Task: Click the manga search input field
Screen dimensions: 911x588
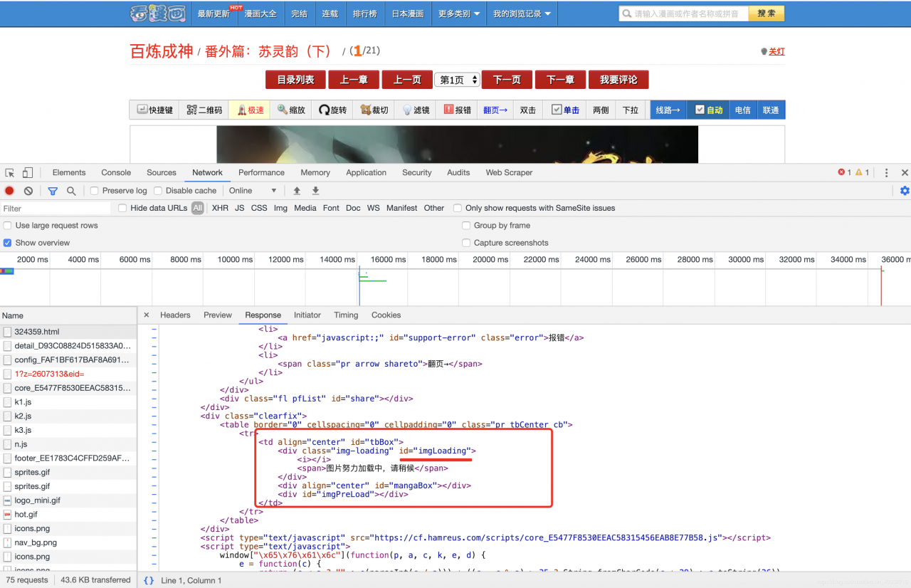Action: click(x=683, y=14)
